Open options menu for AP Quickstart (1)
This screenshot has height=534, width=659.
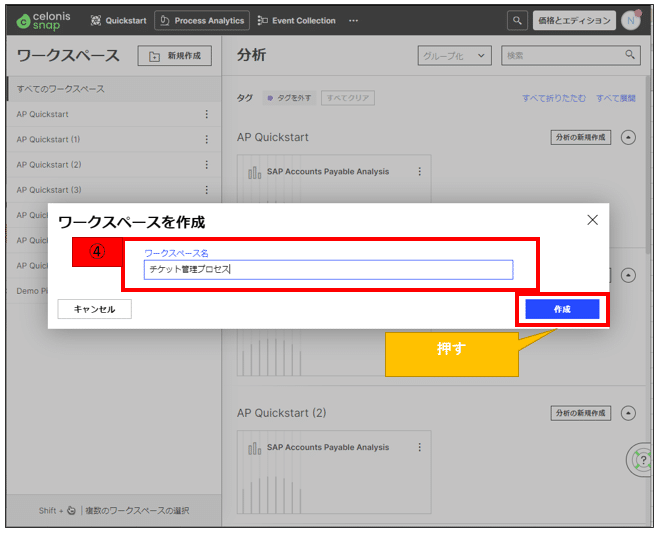click(206, 139)
